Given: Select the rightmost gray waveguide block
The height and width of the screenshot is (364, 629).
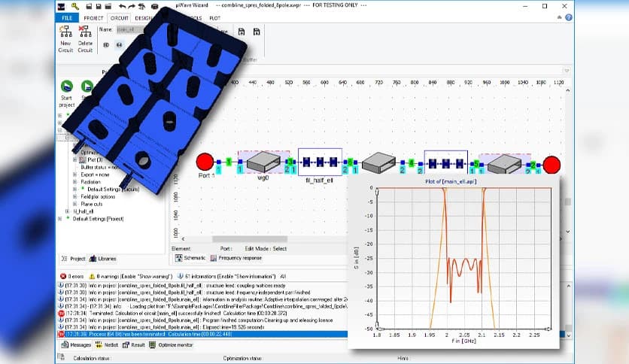Looking at the screenshot, I should click(x=504, y=164).
